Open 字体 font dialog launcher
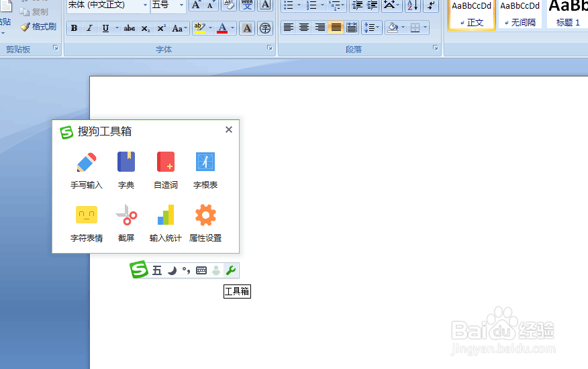The width and height of the screenshot is (588, 369). 270,48
